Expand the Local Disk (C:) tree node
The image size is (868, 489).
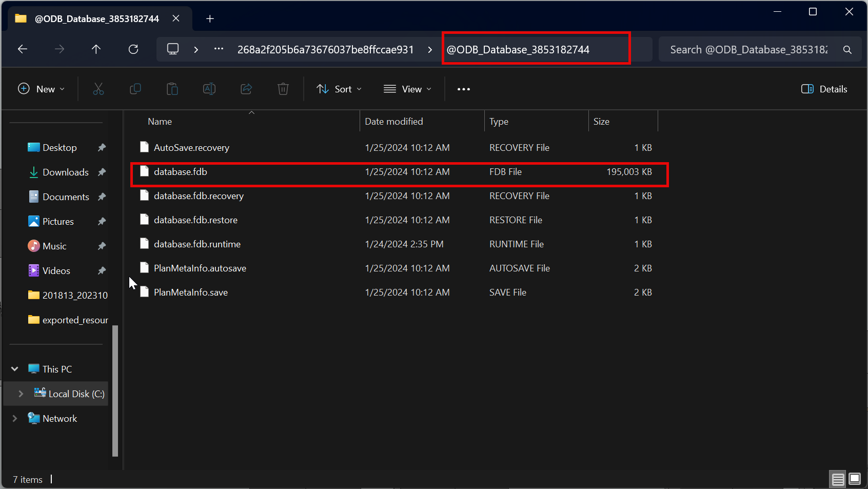click(x=21, y=394)
